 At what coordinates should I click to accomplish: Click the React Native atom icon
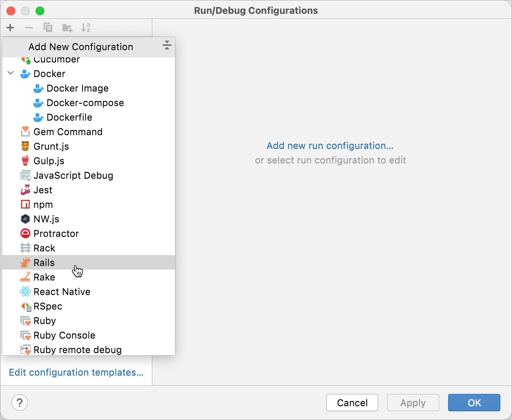tap(25, 292)
